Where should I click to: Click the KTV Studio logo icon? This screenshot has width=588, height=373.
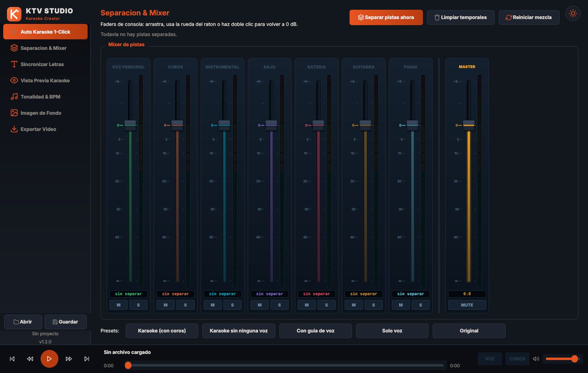14,14
